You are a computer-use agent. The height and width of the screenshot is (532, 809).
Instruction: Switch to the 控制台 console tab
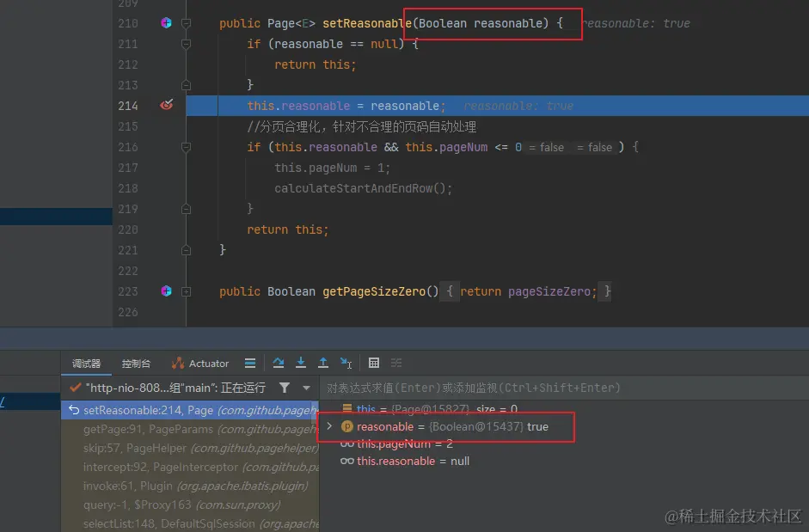pos(136,364)
